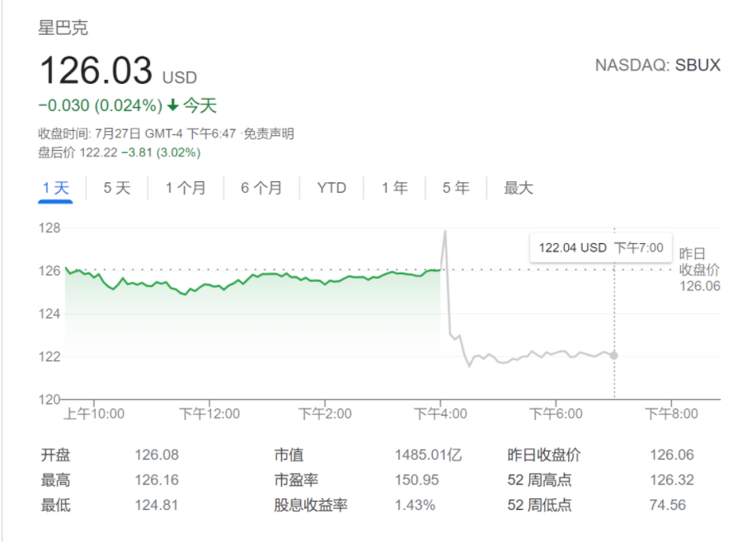View the 5 年 chart range
756x542 pixels.
tap(456, 188)
